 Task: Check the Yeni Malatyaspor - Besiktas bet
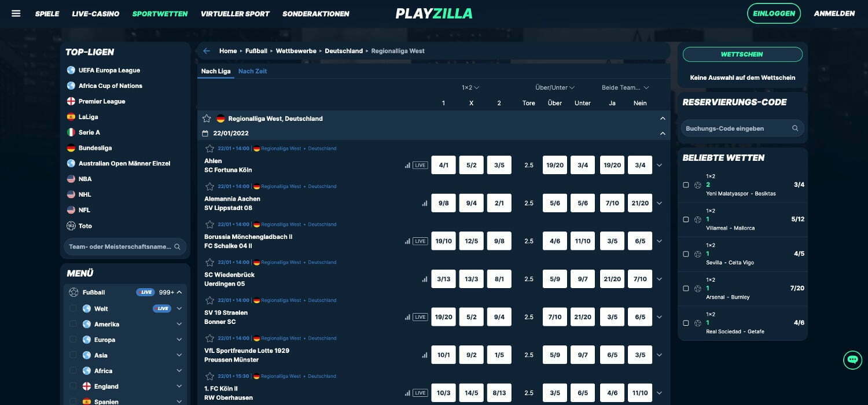tap(686, 185)
